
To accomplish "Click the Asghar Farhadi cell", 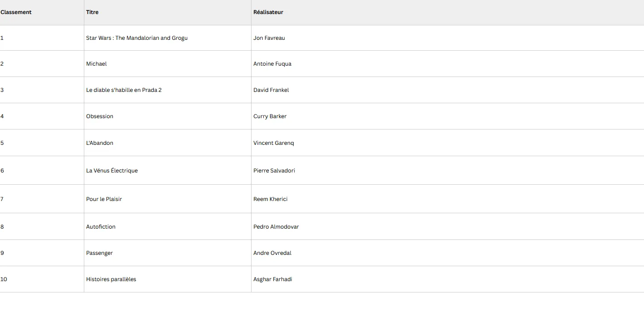I will point(448,279).
